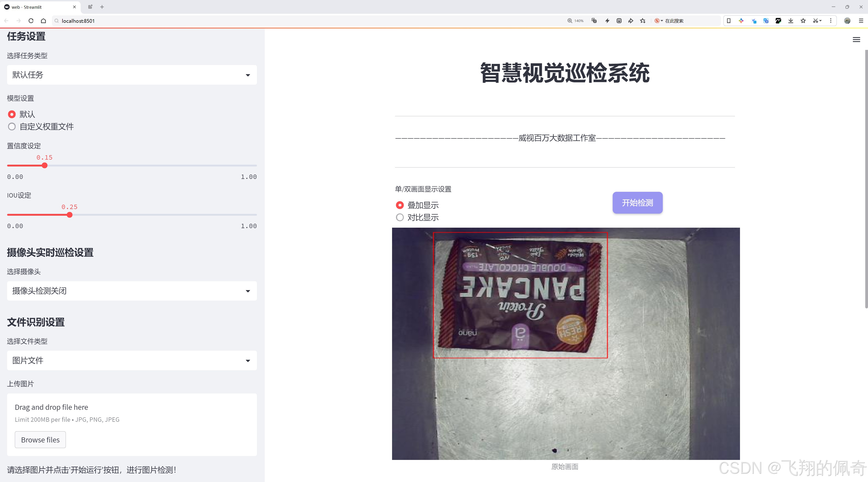Open the downloads icon
This screenshot has width=868, height=482.
791,21
